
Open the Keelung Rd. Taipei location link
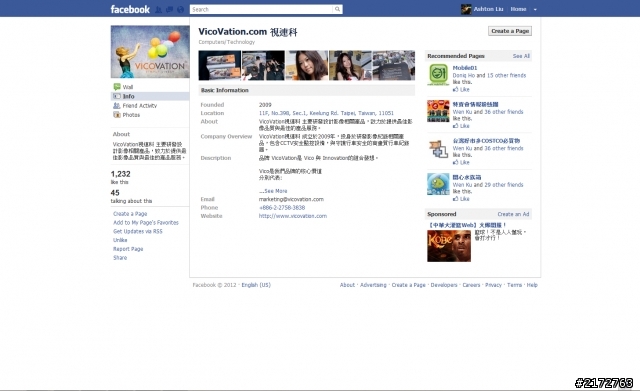coord(326,113)
